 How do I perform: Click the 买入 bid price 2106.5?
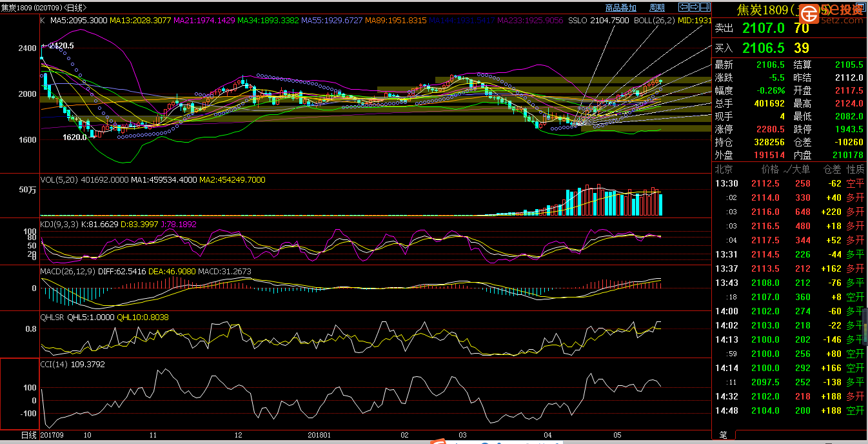coord(764,48)
